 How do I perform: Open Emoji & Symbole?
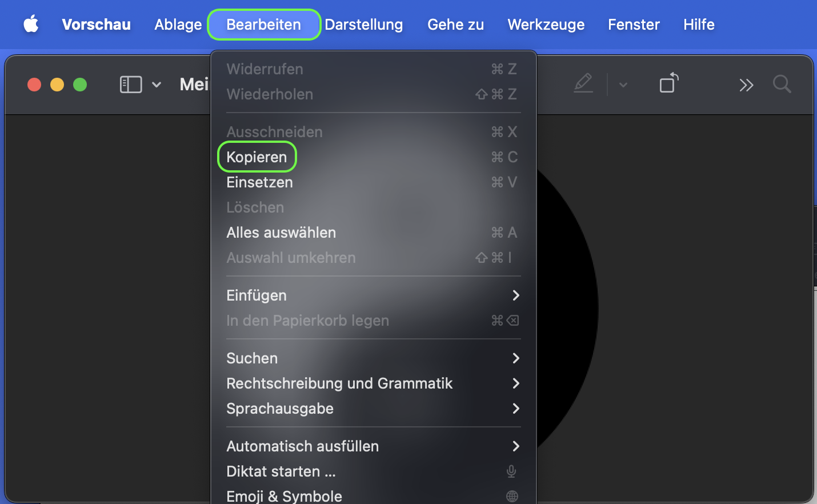click(x=285, y=495)
